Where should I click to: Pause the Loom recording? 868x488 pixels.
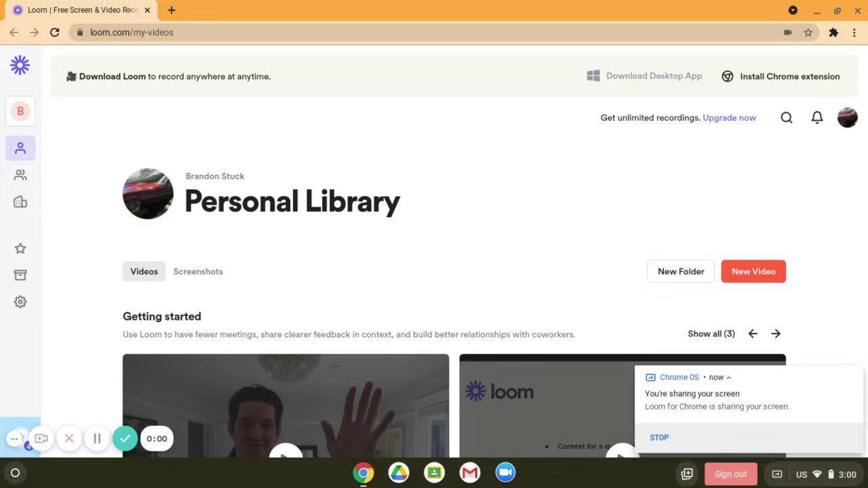[97, 439]
